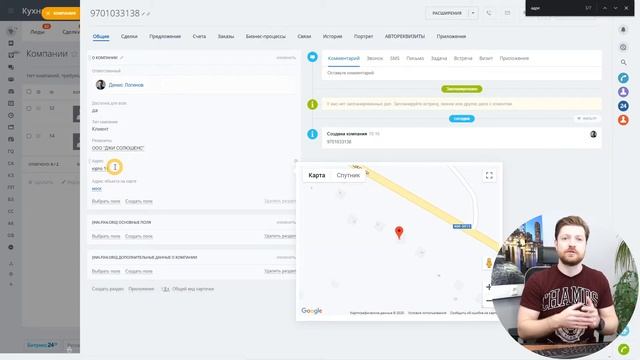
Task: Click the magnifier search icon in right sidebar
Action: click(x=623, y=62)
